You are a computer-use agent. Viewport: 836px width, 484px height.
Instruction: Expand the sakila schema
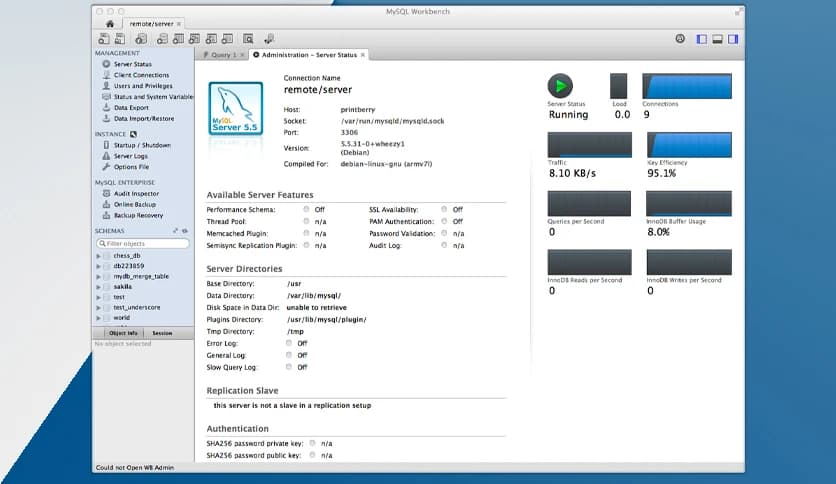pos(98,287)
